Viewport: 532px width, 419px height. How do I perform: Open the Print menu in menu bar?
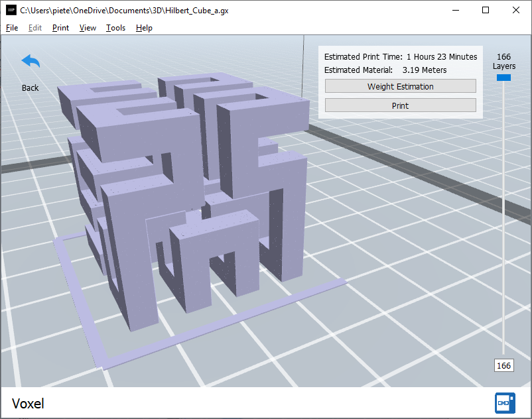click(60, 28)
